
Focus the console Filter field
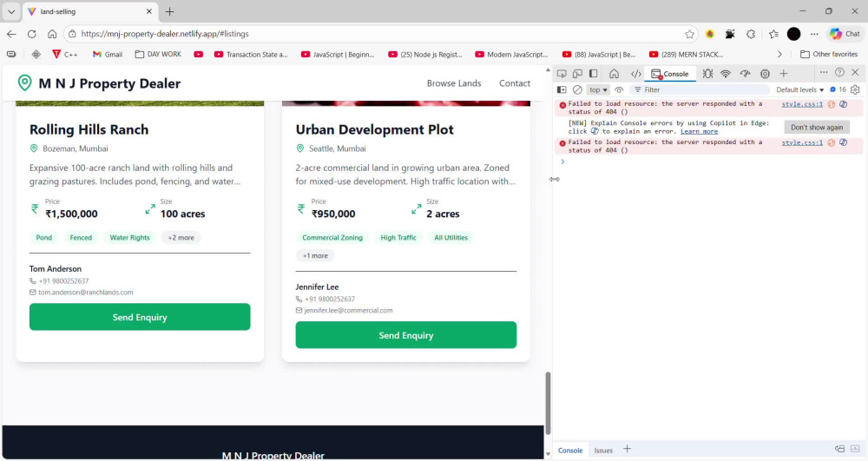coord(700,89)
